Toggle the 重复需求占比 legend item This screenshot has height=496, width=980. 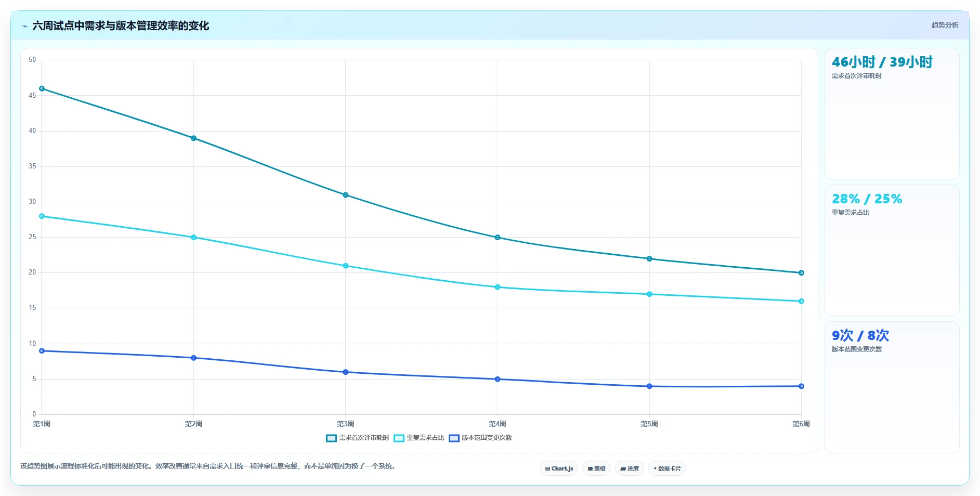pyautogui.click(x=419, y=438)
